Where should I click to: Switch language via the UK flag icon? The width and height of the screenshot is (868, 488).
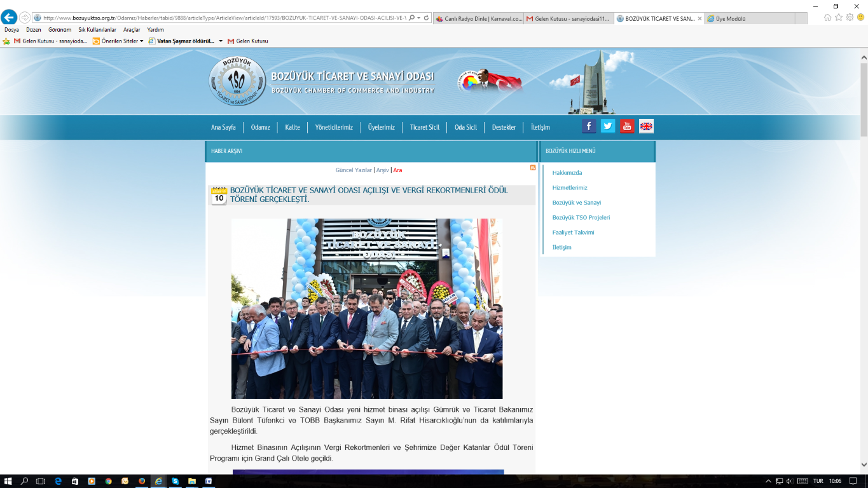point(646,126)
